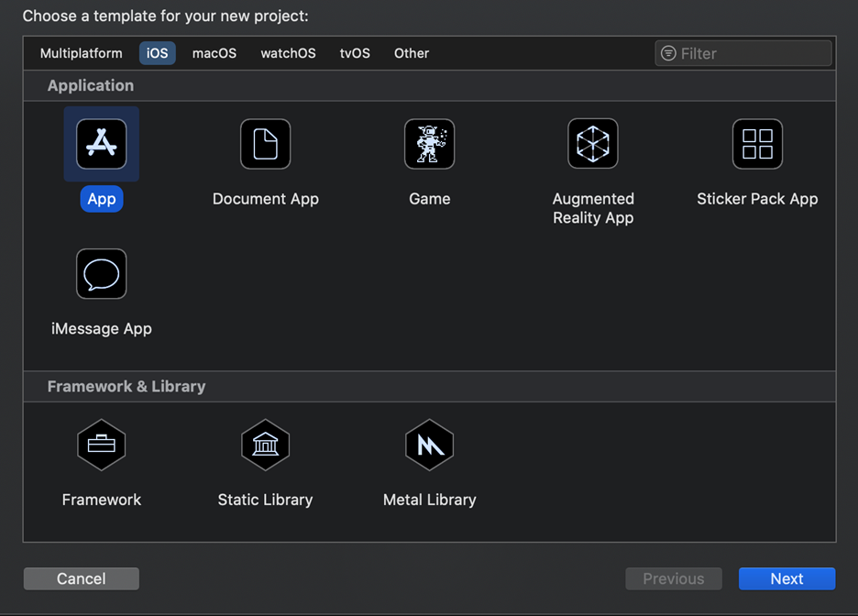Select the iOS tab
This screenshot has width=858, height=616.
pyautogui.click(x=157, y=53)
